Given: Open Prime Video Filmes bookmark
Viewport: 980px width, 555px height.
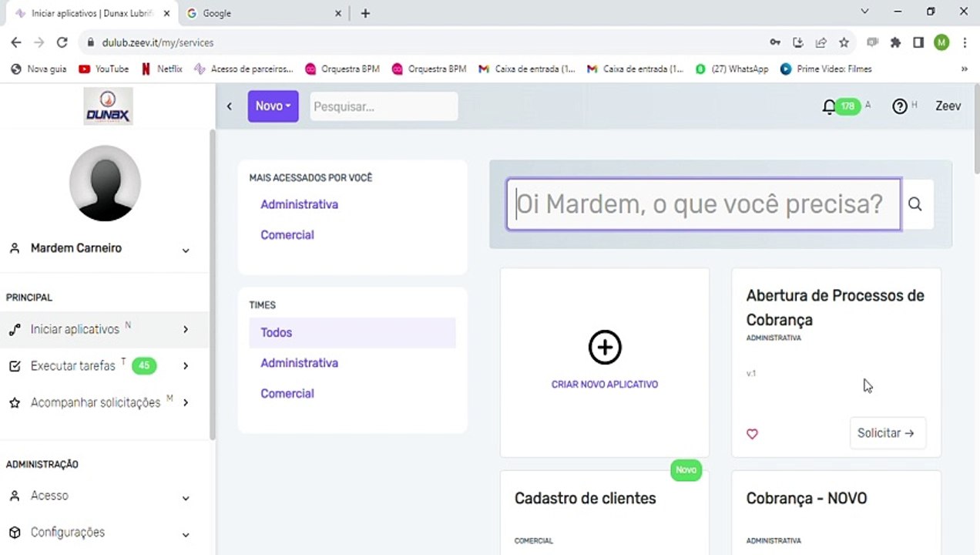Looking at the screenshot, I should (x=826, y=69).
